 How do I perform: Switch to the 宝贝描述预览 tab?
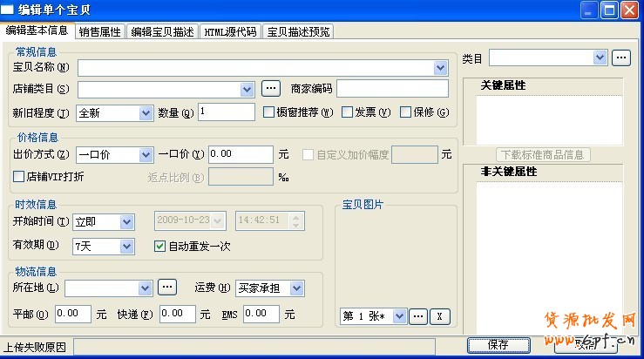point(298,31)
